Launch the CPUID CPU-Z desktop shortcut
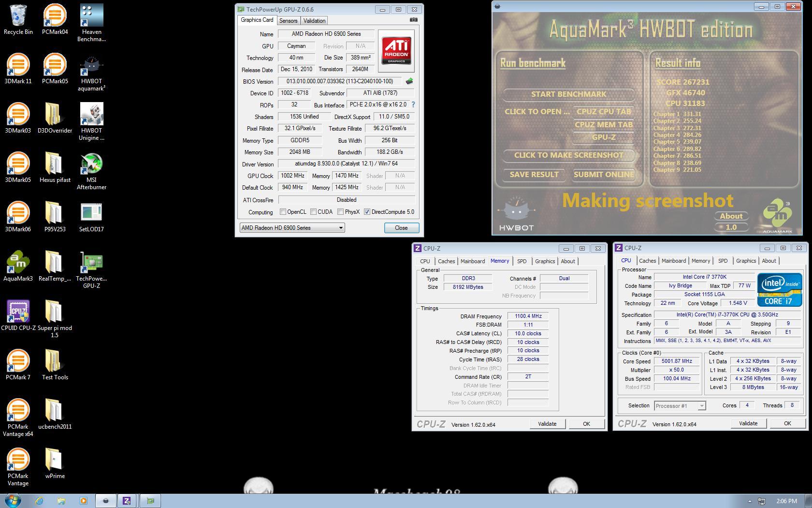 pyautogui.click(x=18, y=316)
